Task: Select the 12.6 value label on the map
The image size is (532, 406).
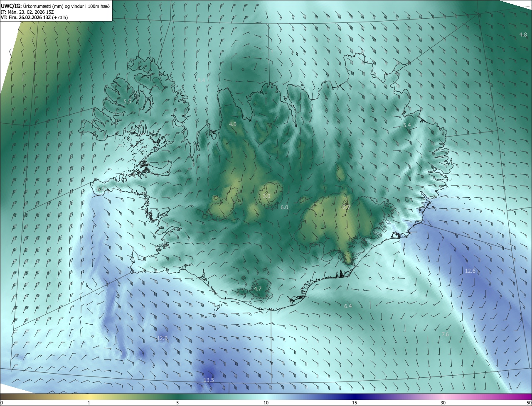Action: 470,271
